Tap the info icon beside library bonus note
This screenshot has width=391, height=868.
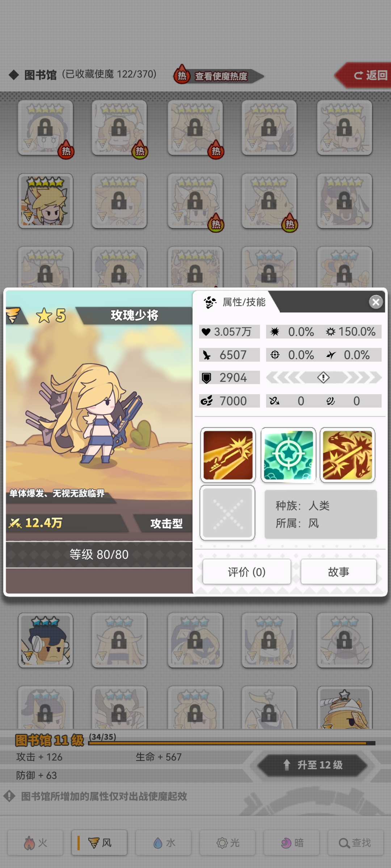9,796
